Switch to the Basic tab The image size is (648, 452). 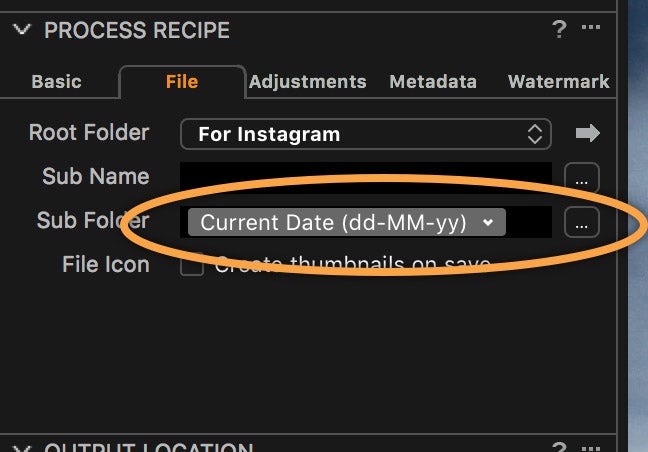click(x=57, y=81)
